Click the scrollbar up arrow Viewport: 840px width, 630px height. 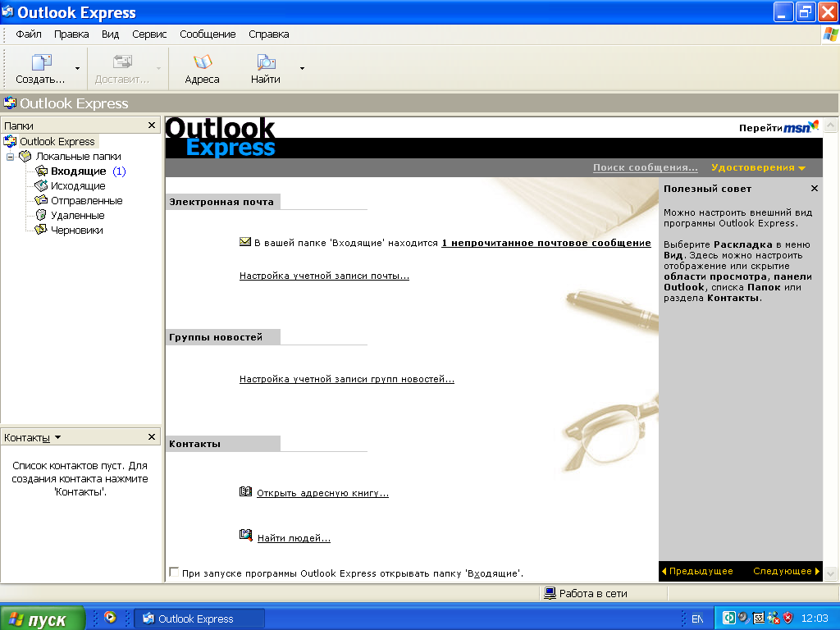(x=831, y=126)
